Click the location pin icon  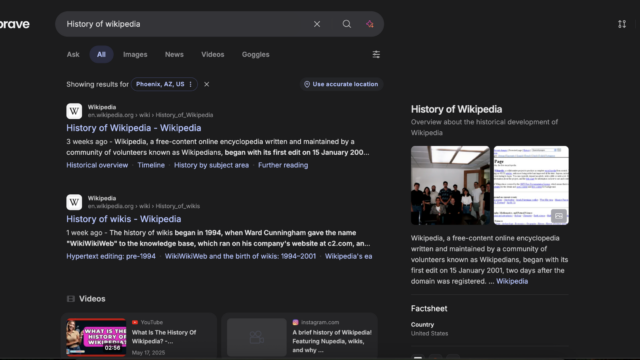click(307, 84)
